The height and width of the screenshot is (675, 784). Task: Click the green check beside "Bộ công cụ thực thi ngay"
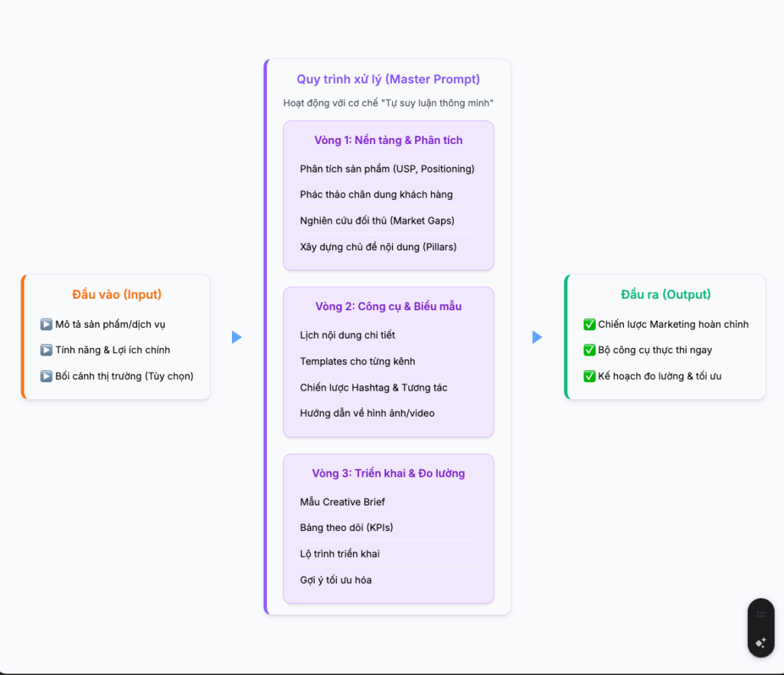pyautogui.click(x=590, y=350)
